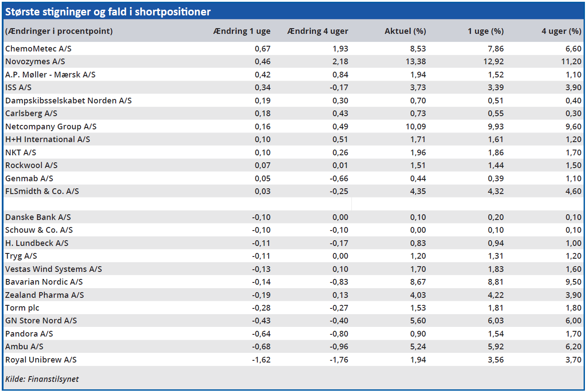
Task: Select Pandora 1-week change -0,64
Action: [x=261, y=334]
